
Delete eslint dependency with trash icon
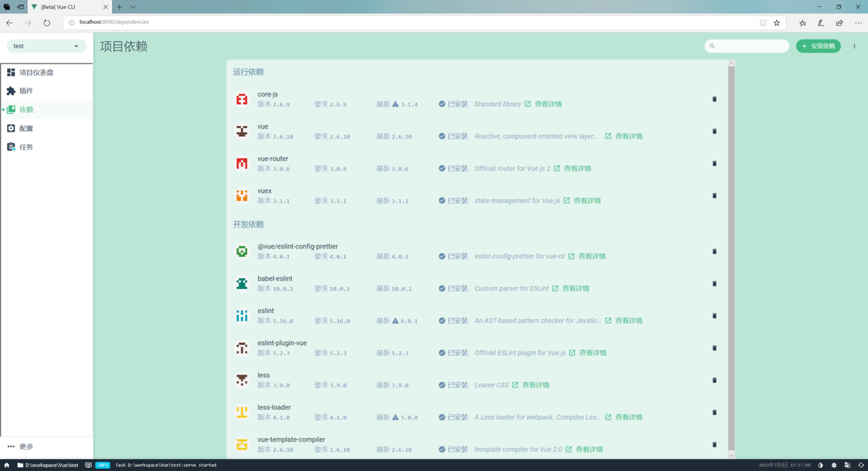pyautogui.click(x=714, y=316)
